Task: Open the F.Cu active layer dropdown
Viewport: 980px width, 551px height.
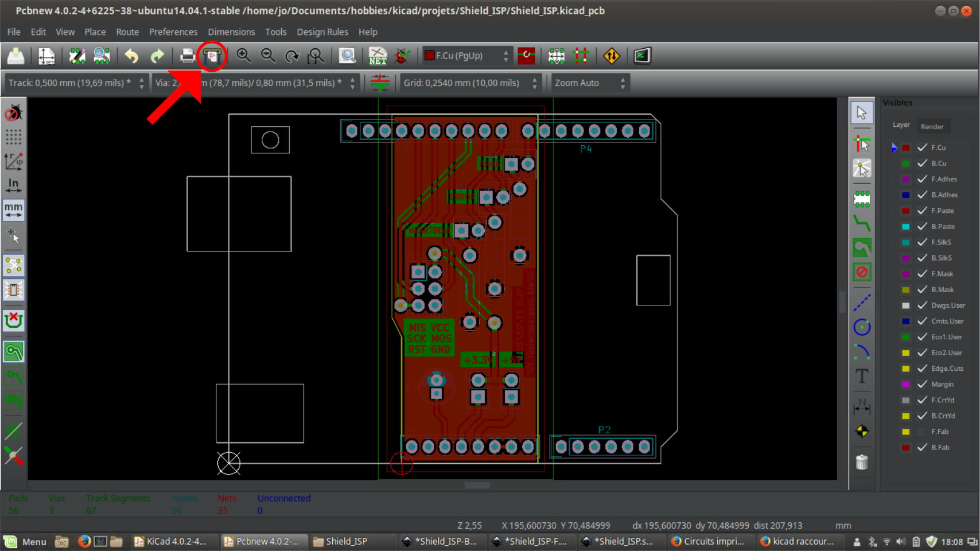Action: point(466,56)
